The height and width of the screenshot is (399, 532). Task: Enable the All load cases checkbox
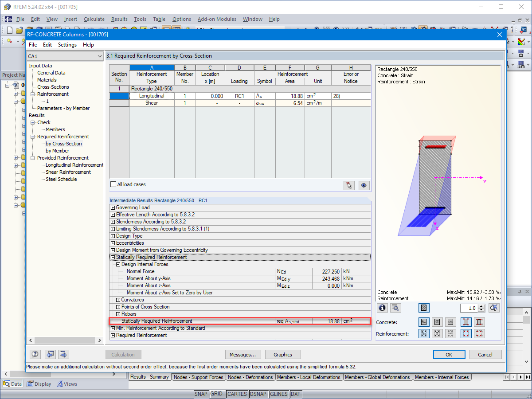(113, 184)
